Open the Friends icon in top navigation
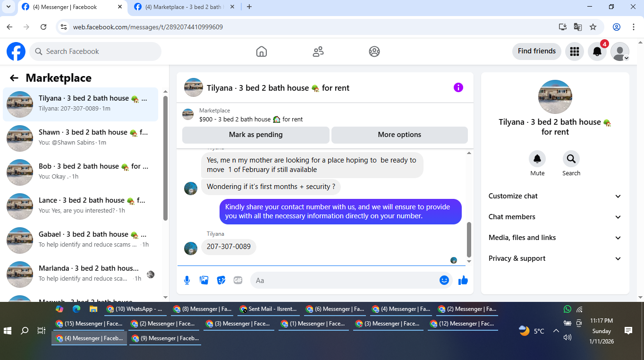Screen dimensions: 644x360 (318, 51)
